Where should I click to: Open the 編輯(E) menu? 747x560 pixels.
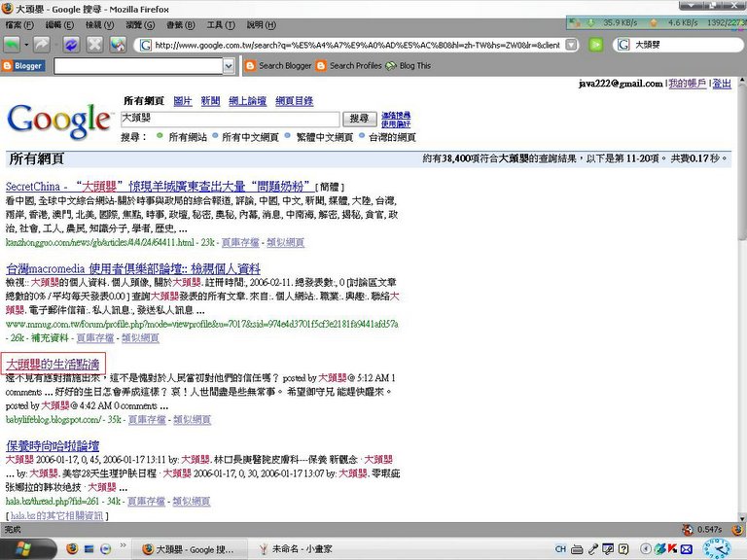59,24
